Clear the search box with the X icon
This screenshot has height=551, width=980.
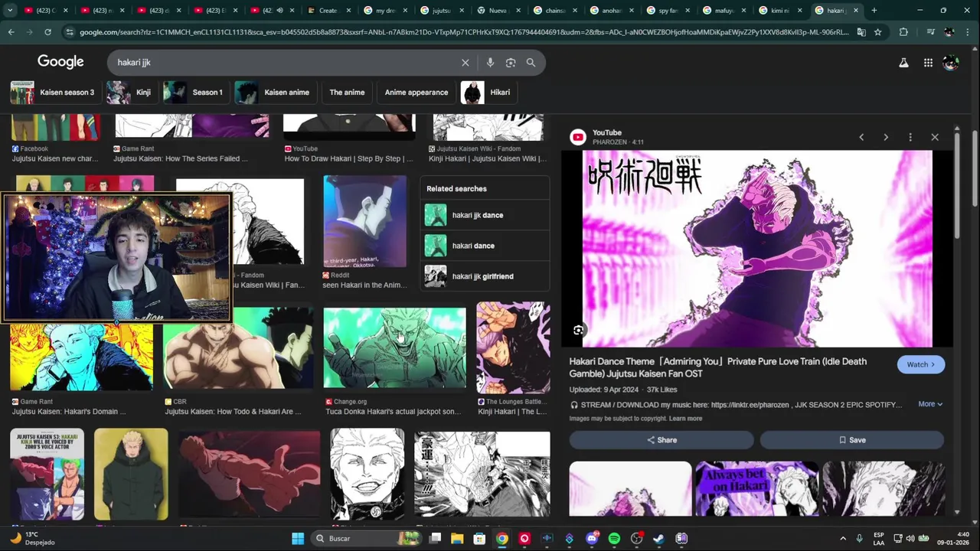[x=465, y=63]
